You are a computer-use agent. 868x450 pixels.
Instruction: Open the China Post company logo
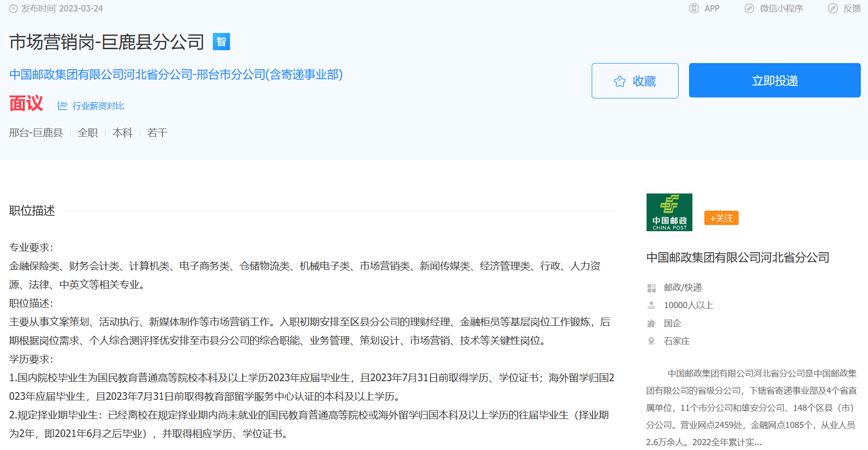pyautogui.click(x=669, y=213)
